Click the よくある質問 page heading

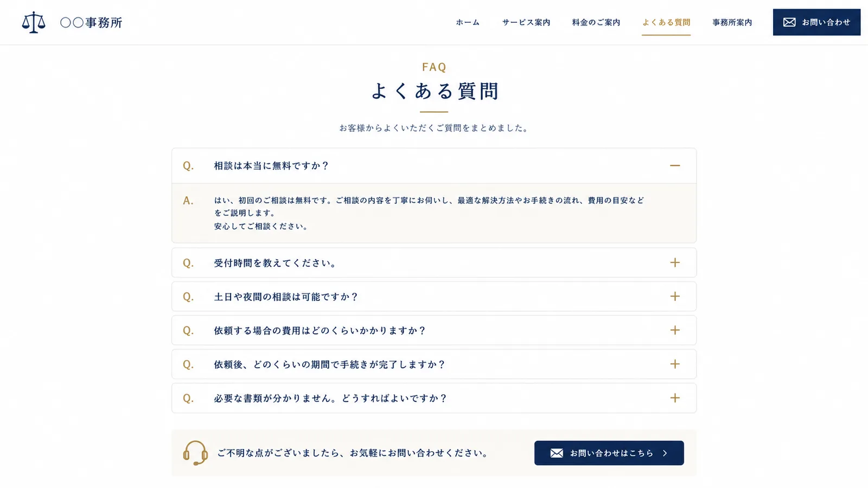[x=434, y=91]
